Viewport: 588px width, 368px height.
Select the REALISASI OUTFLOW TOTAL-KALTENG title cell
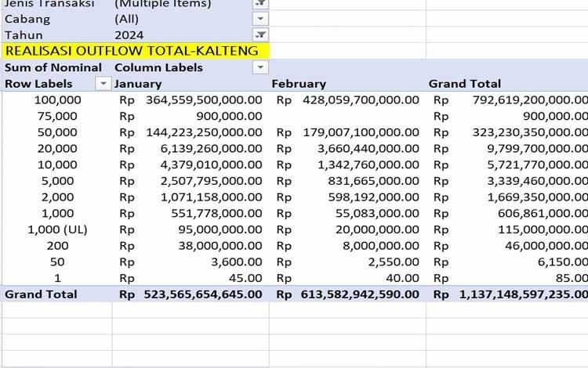tap(132, 51)
